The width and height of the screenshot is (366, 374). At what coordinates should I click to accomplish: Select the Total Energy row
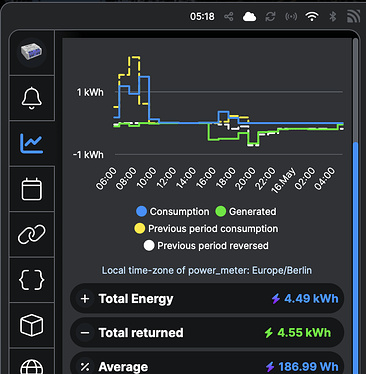click(207, 299)
